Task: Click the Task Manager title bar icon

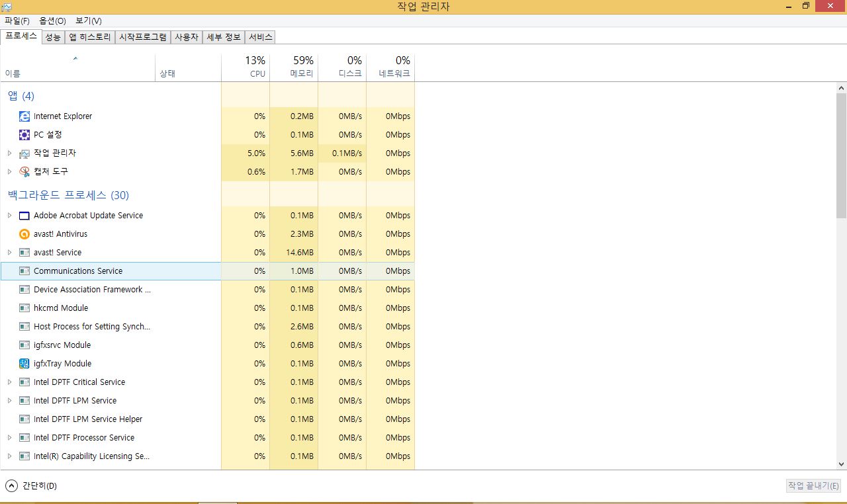Action: point(7,7)
